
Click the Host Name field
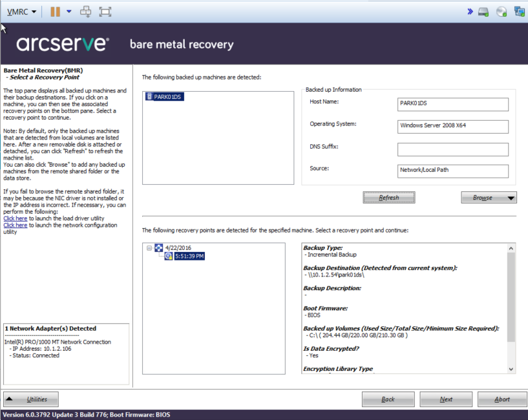(452, 104)
